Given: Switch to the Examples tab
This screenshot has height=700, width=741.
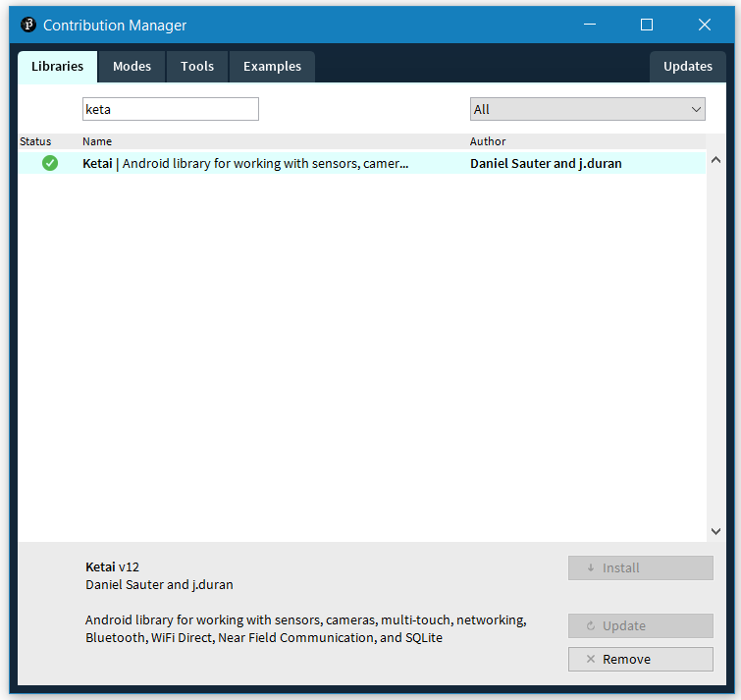Looking at the screenshot, I should pyautogui.click(x=272, y=67).
